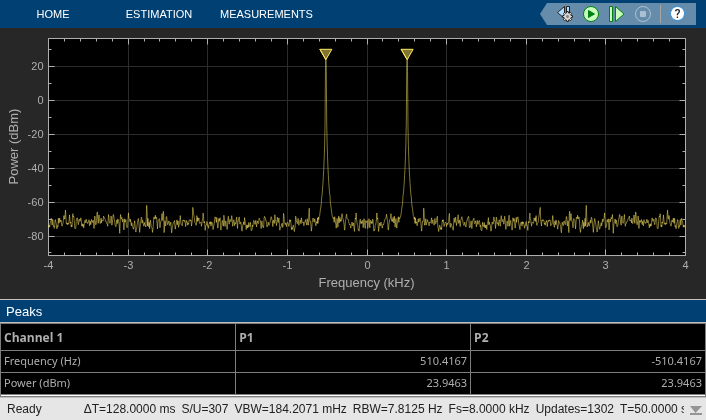This screenshot has height=420, width=706.
Task: Click the grayed Stop button
Action: pyautogui.click(x=643, y=14)
